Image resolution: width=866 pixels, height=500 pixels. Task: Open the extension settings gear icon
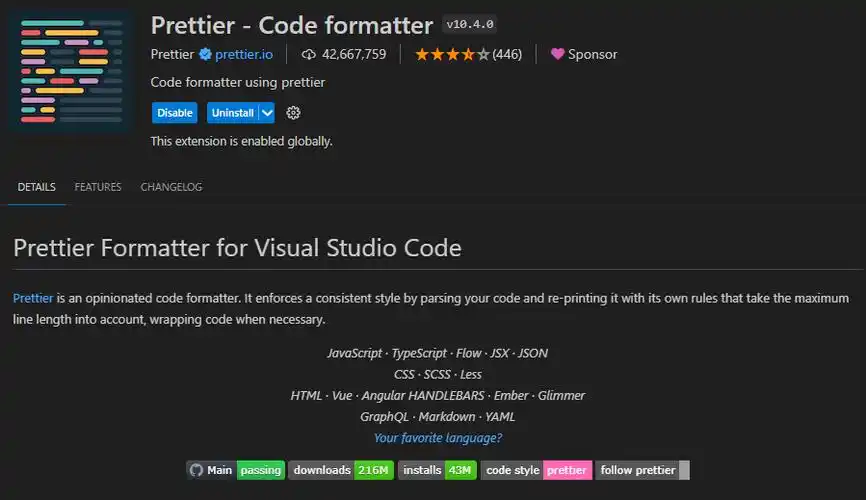[x=293, y=113]
